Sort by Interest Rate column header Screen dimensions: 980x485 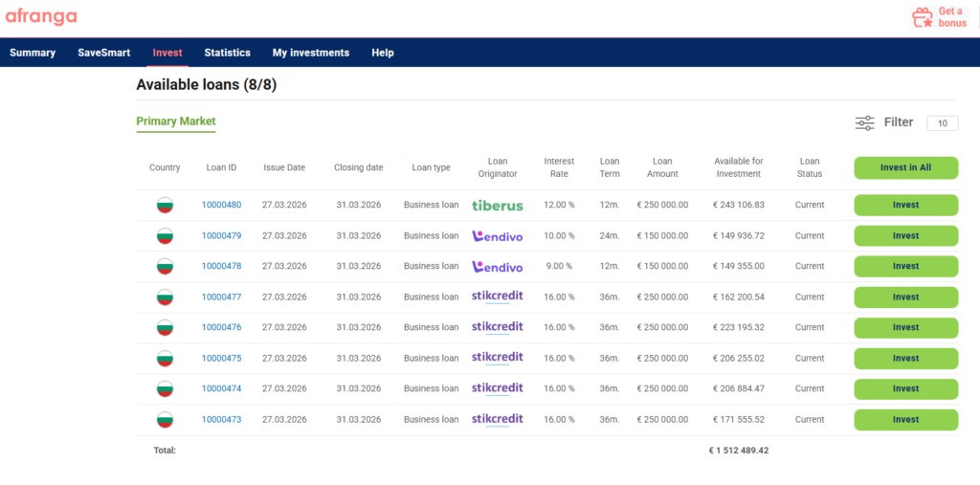[x=559, y=167]
